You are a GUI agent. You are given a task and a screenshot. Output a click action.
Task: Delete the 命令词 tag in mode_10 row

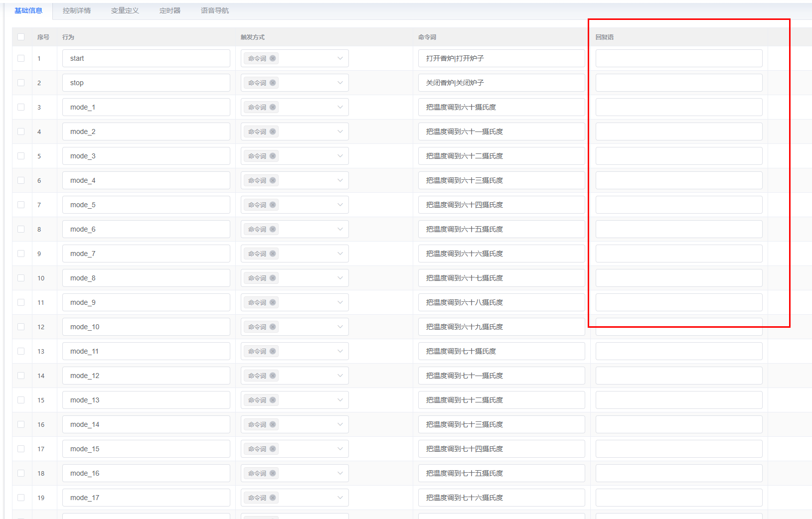273,327
